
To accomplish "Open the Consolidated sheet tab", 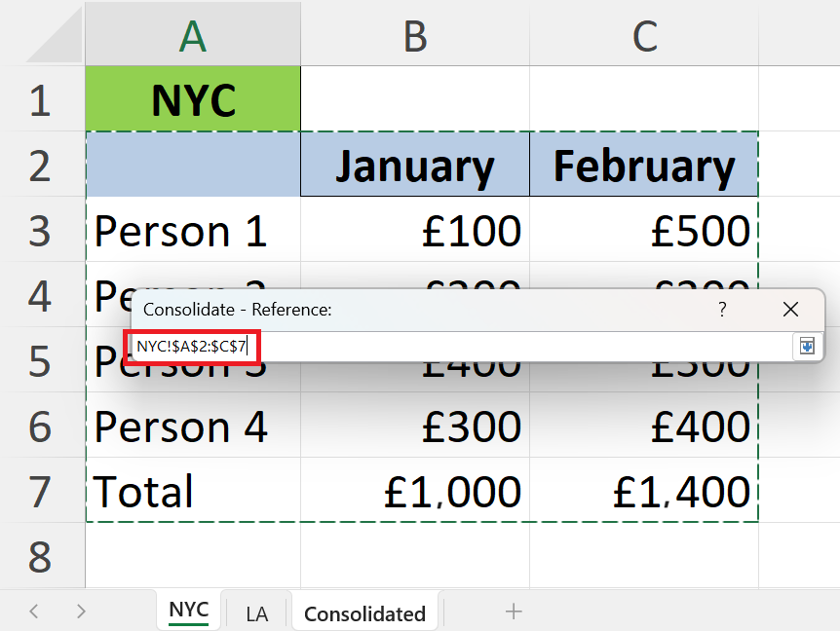I will (364, 613).
